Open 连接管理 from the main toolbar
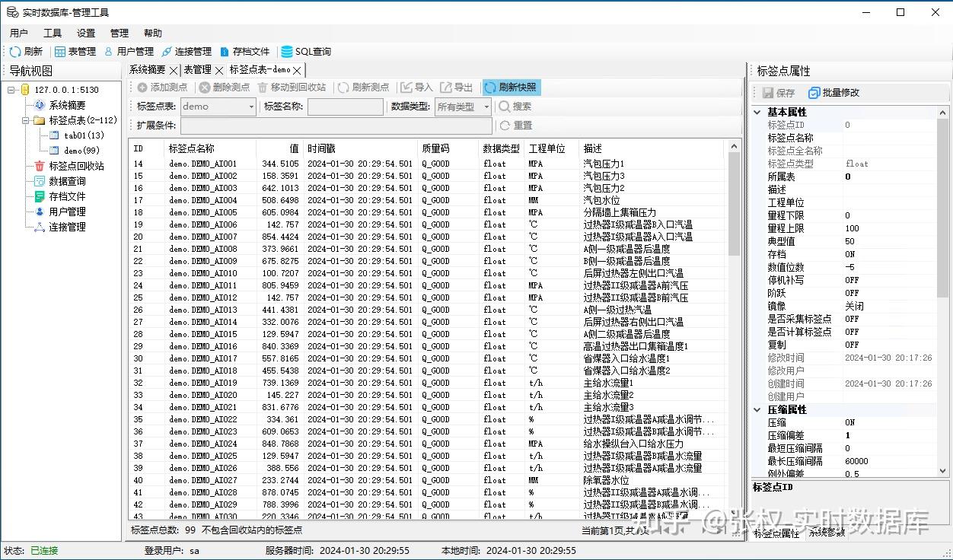Viewport: 953px width, 560px height. [x=186, y=52]
